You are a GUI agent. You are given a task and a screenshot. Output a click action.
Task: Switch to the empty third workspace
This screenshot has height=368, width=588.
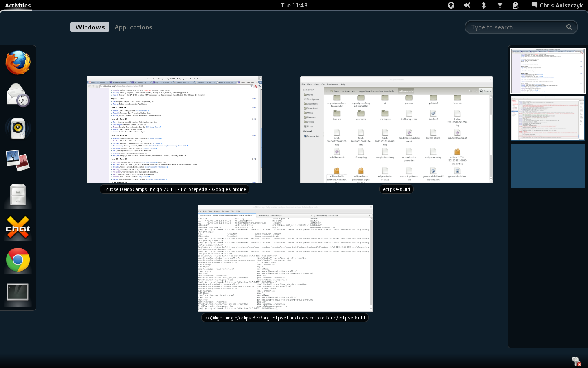548,166
